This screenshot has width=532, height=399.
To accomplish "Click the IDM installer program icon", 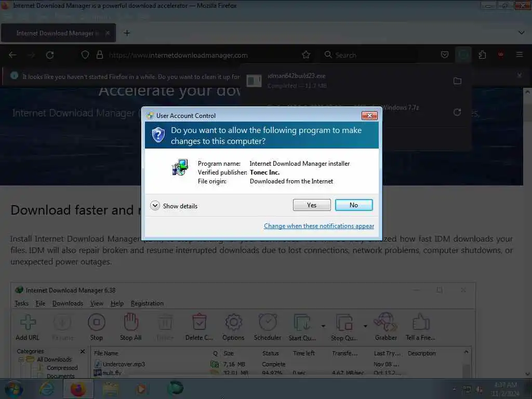I will click(180, 167).
